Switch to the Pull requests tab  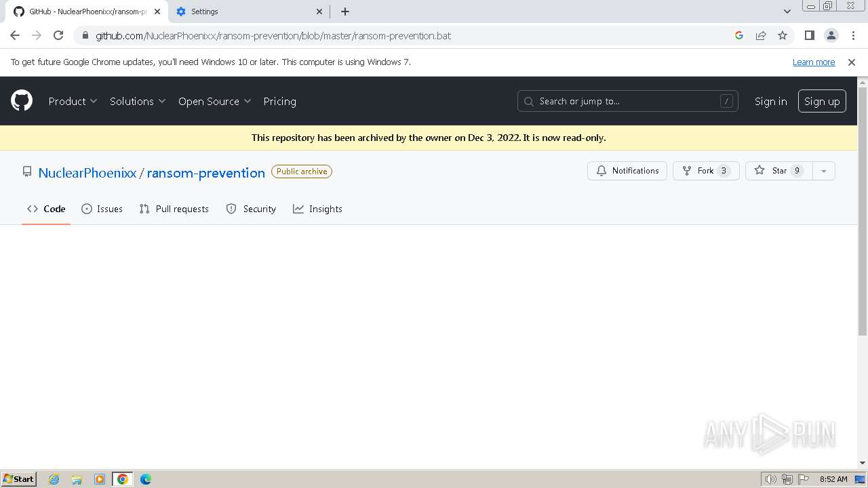tap(174, 209)
